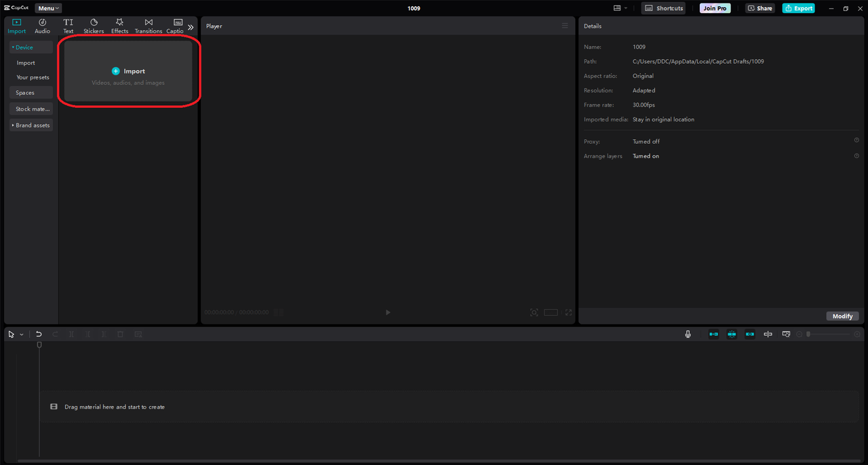Click the Join Pro button
868x465 pixels.
click(x=715, y=8)
